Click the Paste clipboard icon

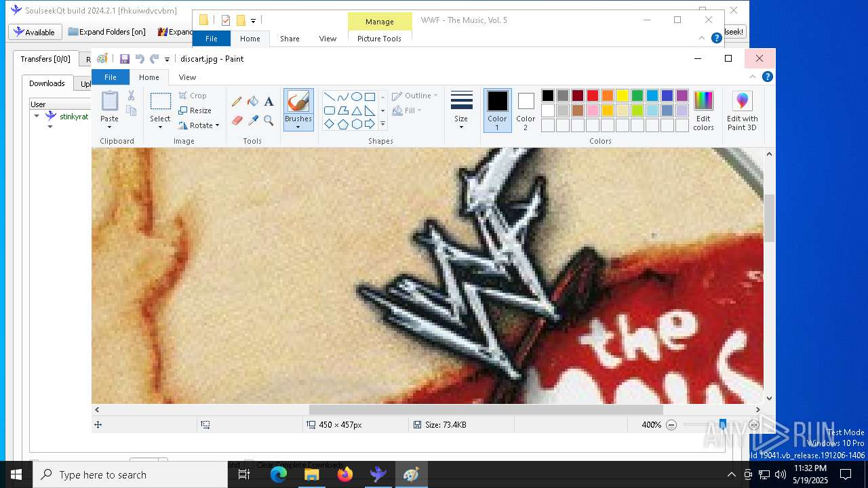tap(110, 101)
